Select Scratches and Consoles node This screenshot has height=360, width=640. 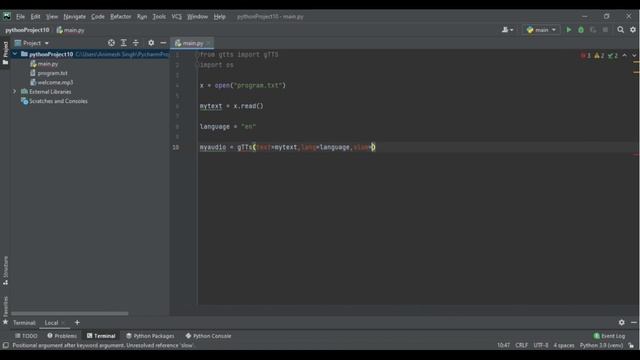[x=58, y=101]
